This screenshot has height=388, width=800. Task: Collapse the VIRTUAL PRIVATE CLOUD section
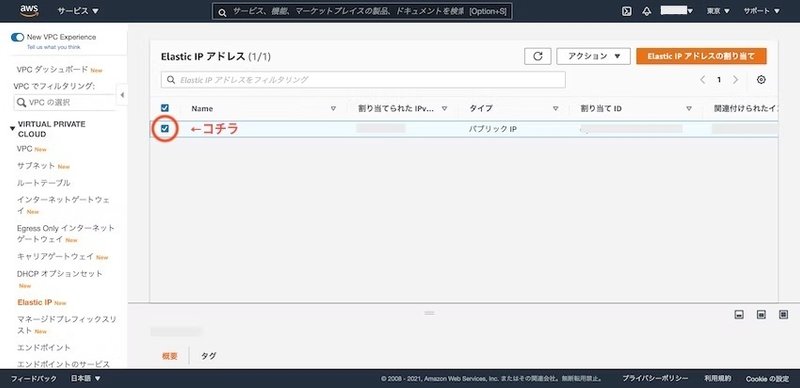[12, 129]
